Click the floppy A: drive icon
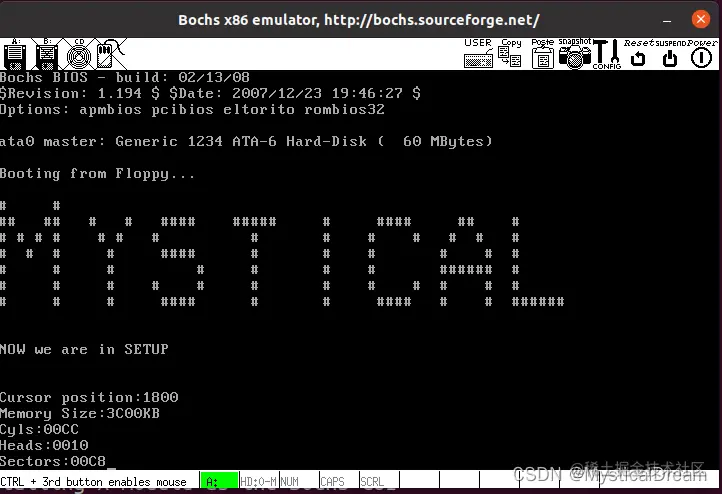 coord(15,54)
